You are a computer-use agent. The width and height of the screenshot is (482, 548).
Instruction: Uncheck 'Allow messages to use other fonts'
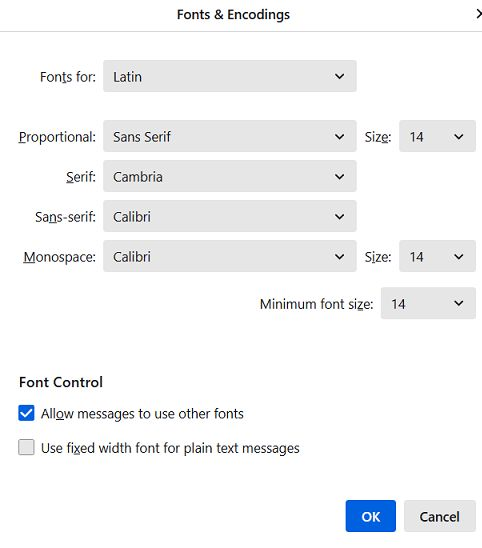26,413
